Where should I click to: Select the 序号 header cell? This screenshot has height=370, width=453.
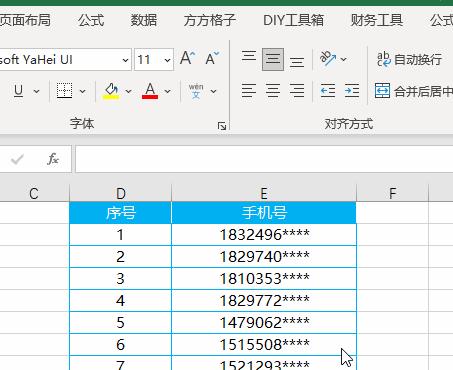pyautogui.click(x=120, y=213)
